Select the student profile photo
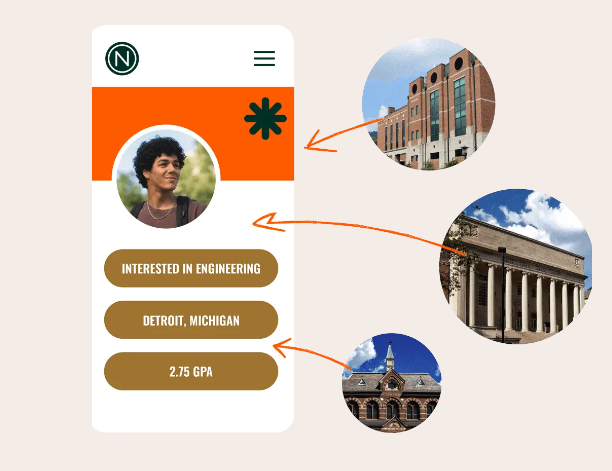Screen dimensions: 612x471 [x=166, y=178]
